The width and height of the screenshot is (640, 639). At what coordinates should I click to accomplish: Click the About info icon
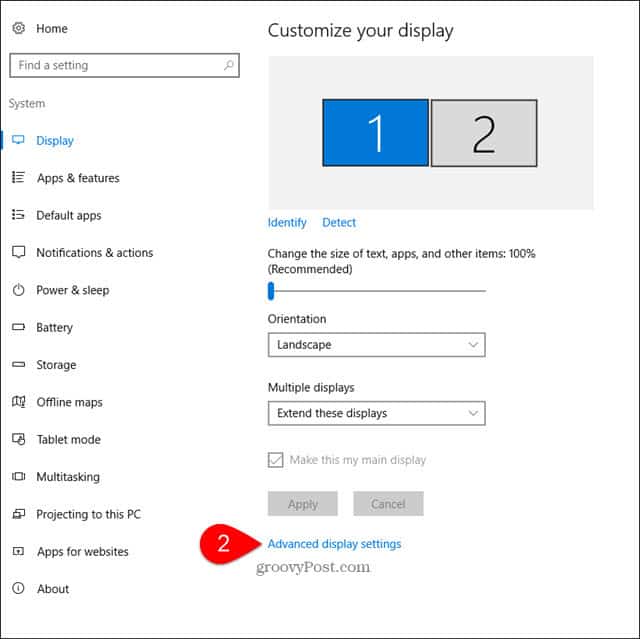[18, 588]
